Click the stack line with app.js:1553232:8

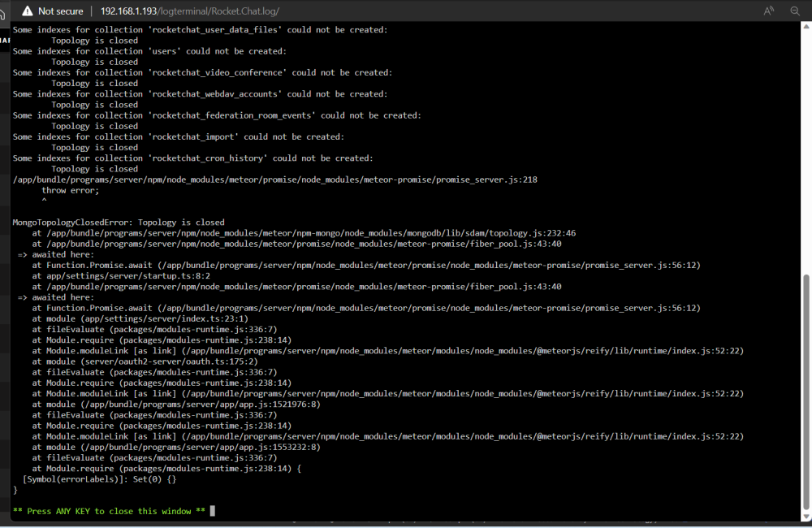(x=176, y=447)
